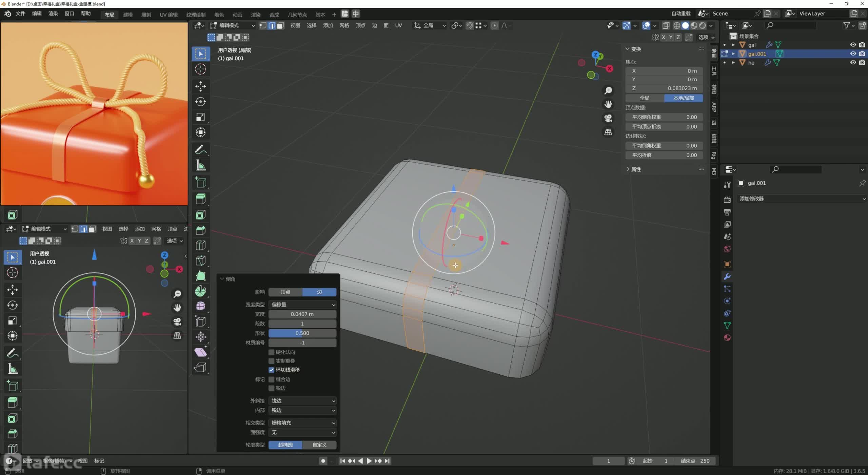Select the Scale tool in main viewport toolbar
The width and height of the screenshot is (868, 475).
[200, 117]
